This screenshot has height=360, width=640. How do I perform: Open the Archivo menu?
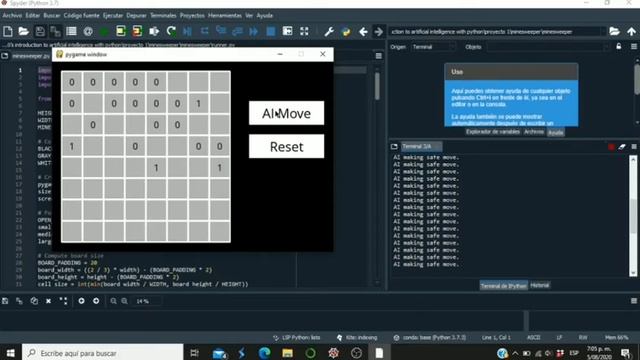[x=12, y=16]
